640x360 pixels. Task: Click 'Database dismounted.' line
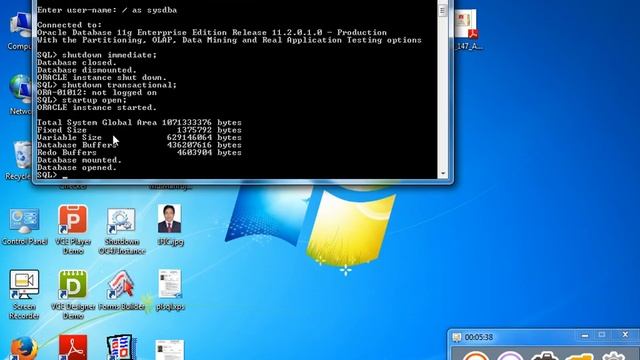pyautogui.click(x=87, y=70)
